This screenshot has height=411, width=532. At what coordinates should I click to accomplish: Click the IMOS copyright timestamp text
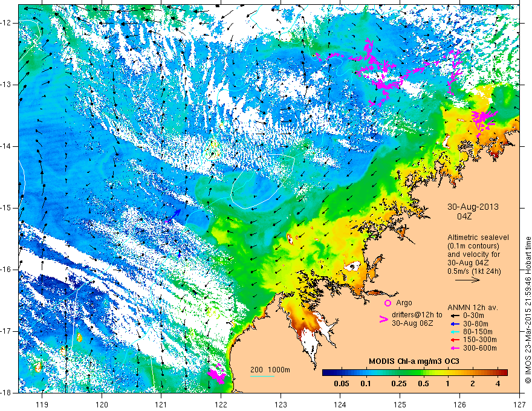528,311
